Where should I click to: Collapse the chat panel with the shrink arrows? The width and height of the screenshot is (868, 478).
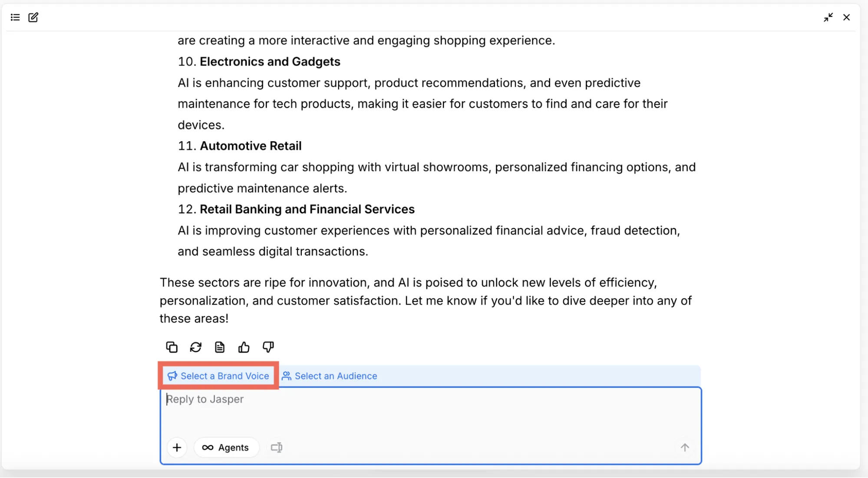(x=828, y=17)
